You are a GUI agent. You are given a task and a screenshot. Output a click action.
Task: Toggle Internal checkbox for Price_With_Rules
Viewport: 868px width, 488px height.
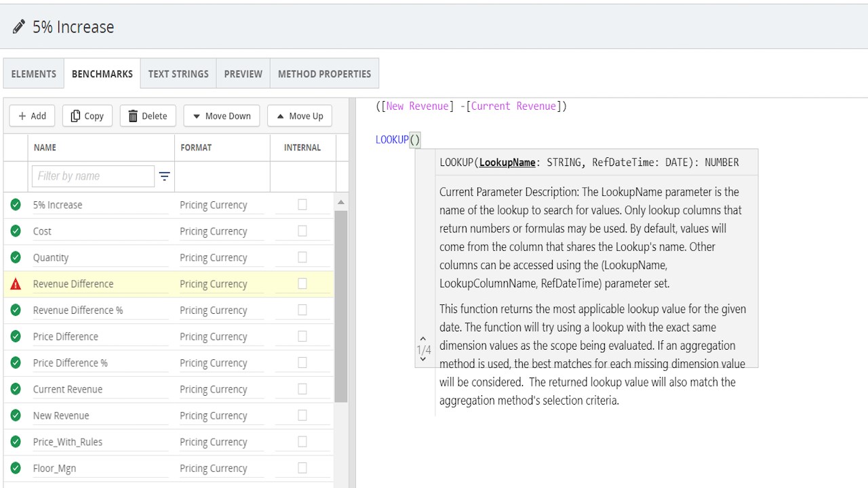(x=302, y=441)
